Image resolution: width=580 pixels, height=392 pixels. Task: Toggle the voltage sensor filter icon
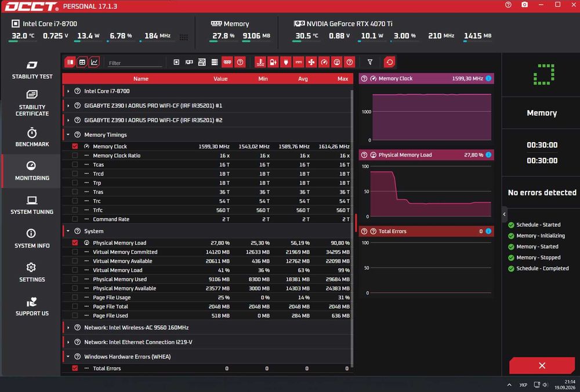click(x=273, y=62)
